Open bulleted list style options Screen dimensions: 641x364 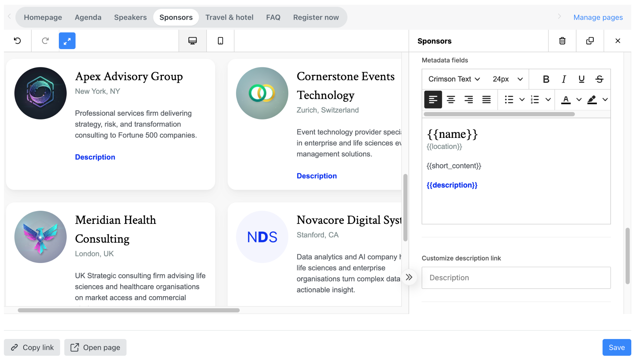point(522,99)
